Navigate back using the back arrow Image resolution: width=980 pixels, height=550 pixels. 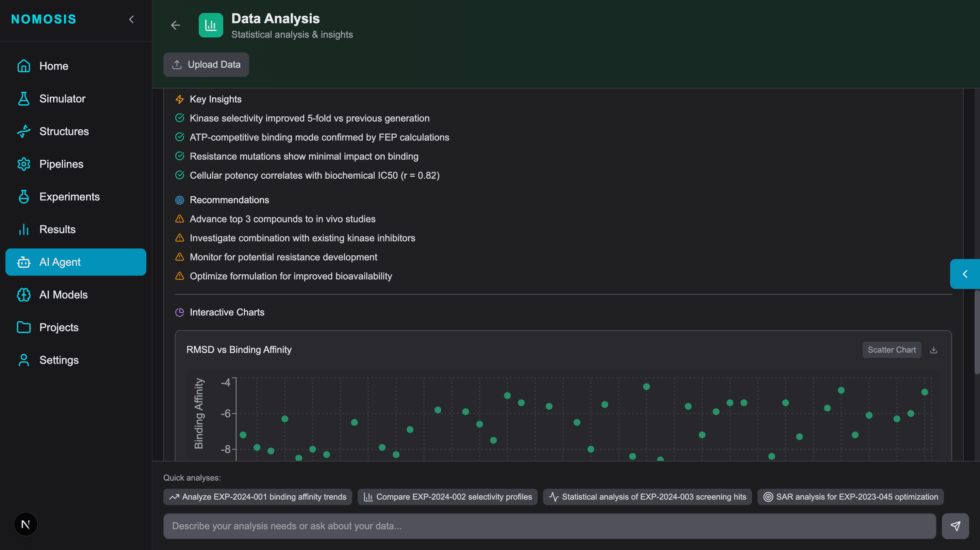(x=175, y=25)
